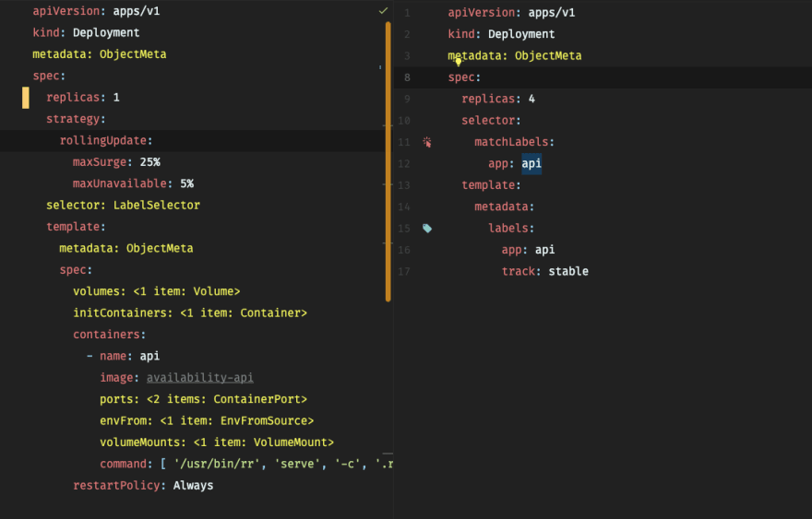Expand the folded <1 item: VolumeMount> placeholder
812x519 pixels.
click(x=264, y=442)
